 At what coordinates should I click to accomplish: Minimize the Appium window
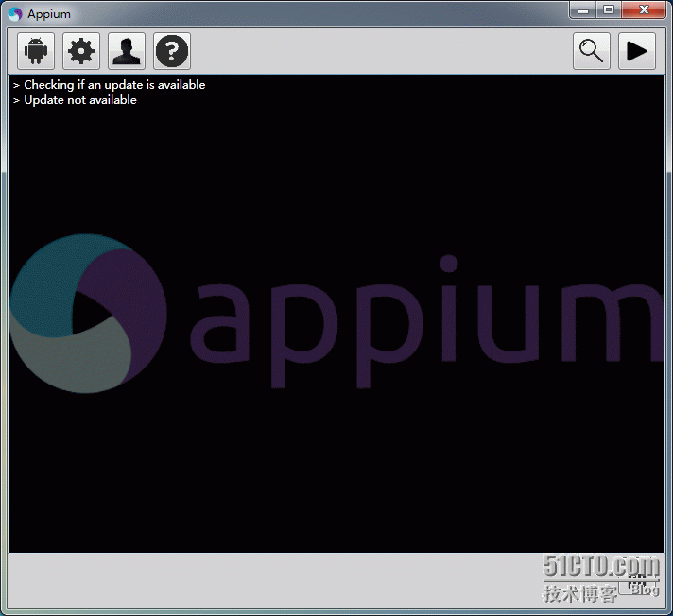coord(582,10)
